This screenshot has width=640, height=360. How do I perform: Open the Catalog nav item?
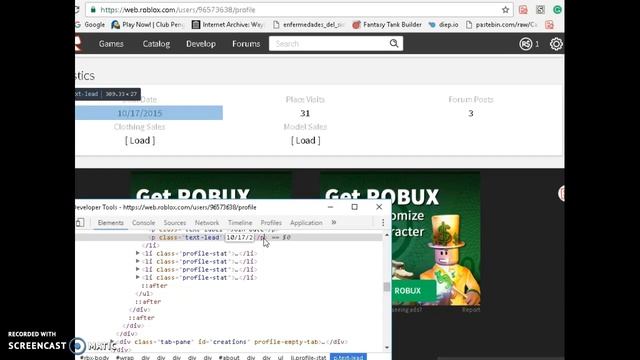(x=156, y=44)
